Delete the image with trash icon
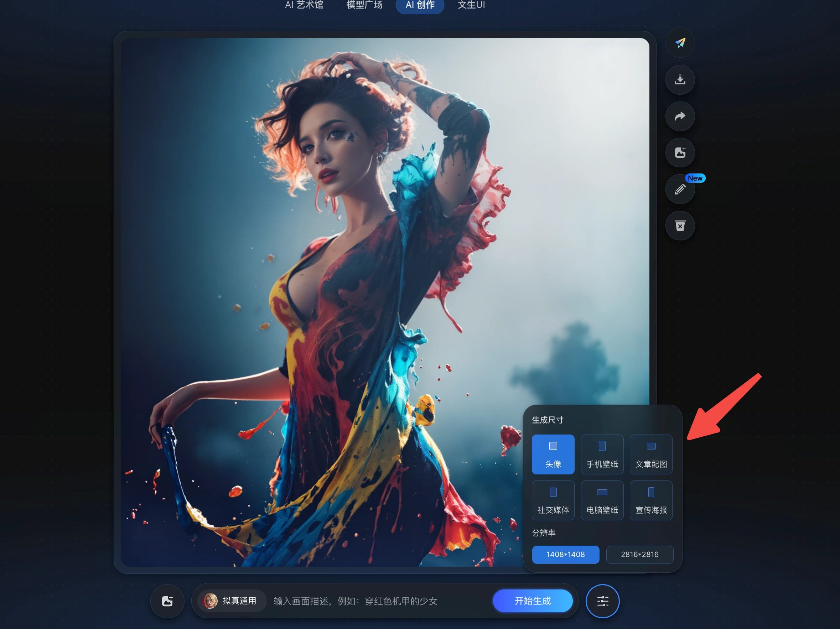Screen dimensions: 840x629 (680, 226)
